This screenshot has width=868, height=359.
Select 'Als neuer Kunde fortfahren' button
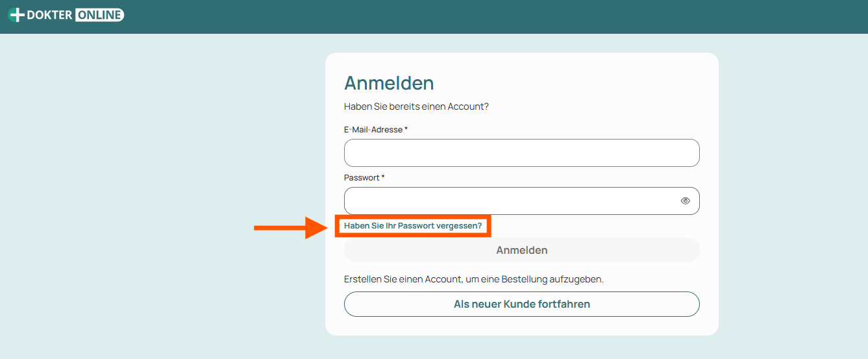tap(521, 304)
